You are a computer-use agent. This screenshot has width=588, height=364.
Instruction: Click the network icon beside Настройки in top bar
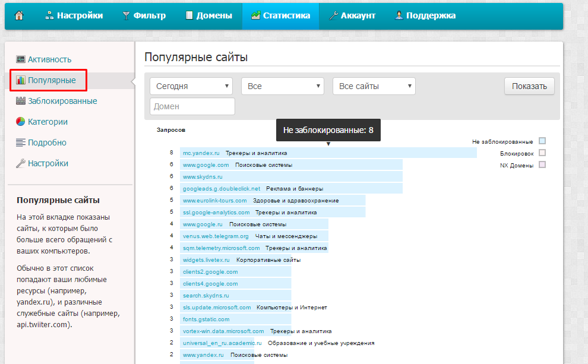[49, 15]
